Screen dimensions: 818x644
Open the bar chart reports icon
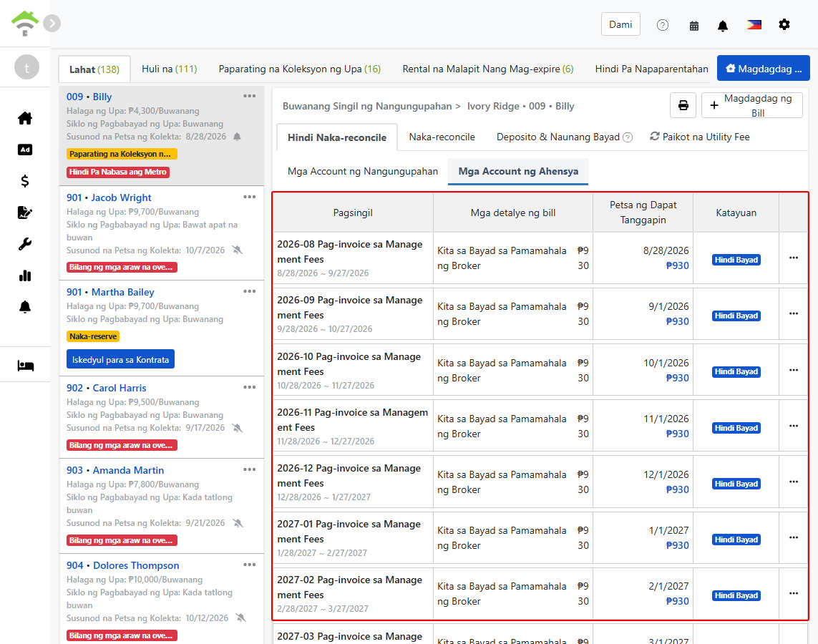tap(25, 276)
